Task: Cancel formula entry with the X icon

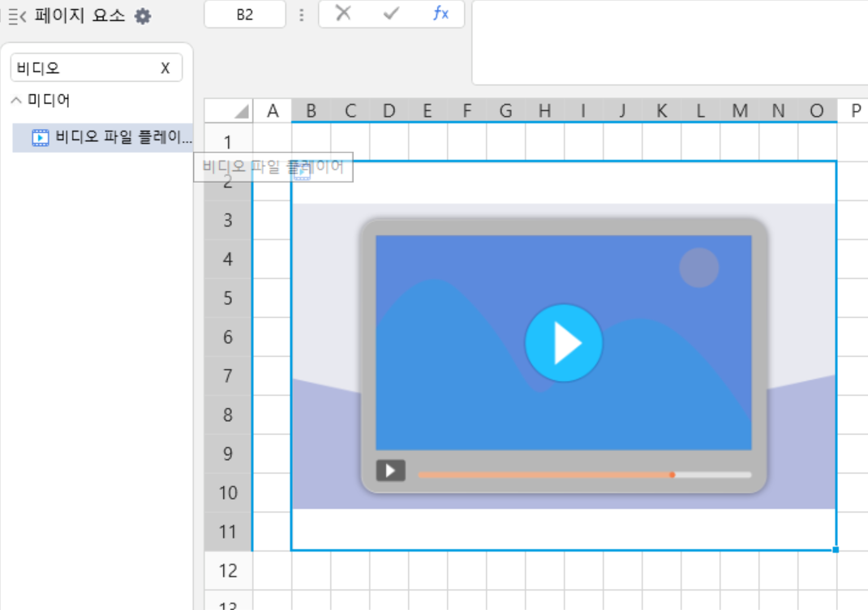Action: pos(343,13)
